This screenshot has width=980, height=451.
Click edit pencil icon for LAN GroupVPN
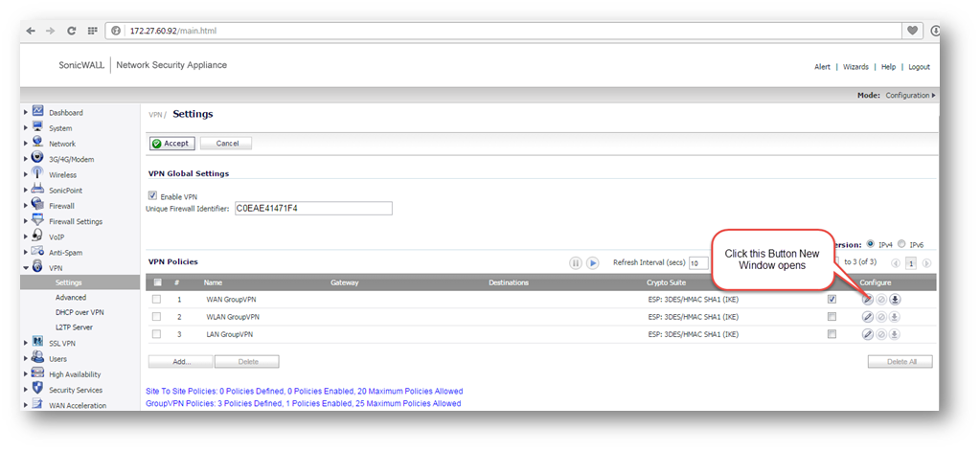coord(867,334)
